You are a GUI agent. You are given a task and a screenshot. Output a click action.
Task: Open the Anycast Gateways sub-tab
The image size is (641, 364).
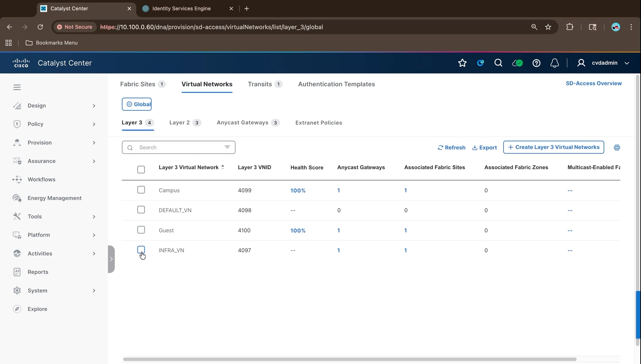tap(248, 123)
